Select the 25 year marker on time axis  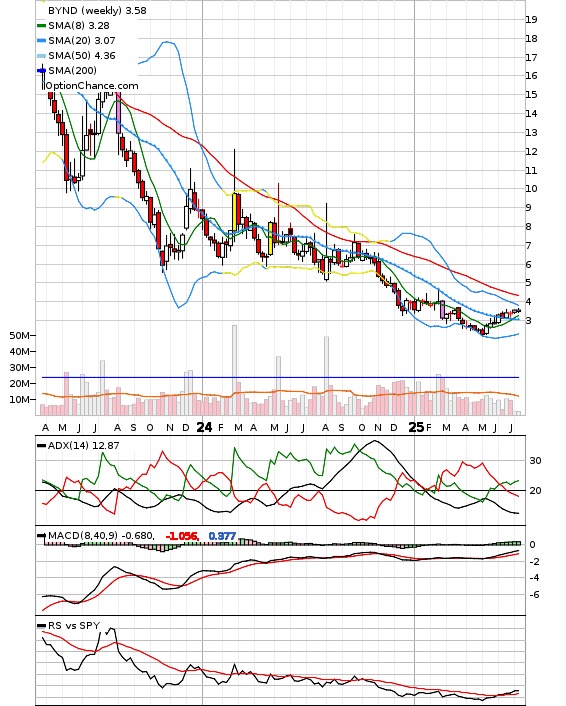pyautogui.click(x=416, y=427)
